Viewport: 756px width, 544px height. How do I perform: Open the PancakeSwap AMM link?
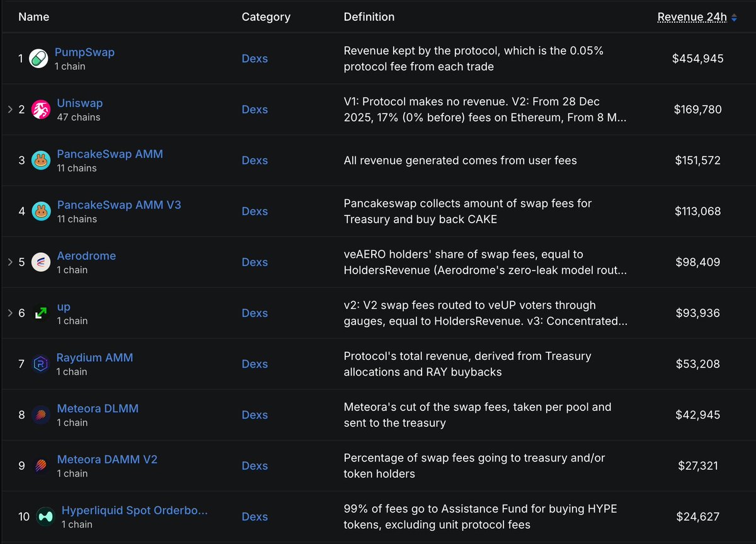tap(110, 154)
